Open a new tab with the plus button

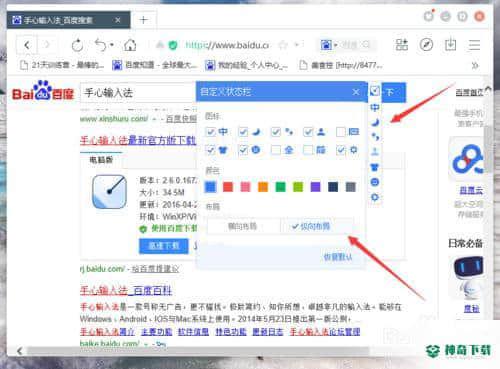[144, 20]
